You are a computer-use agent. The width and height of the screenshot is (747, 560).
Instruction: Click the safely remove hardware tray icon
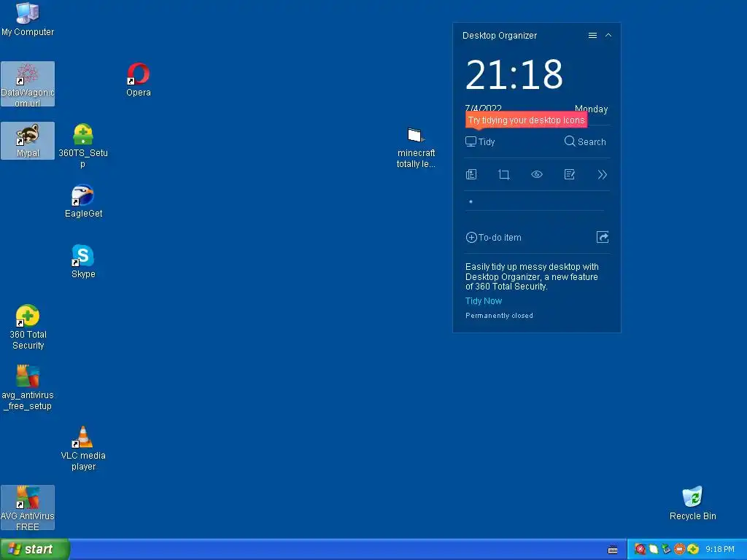(667, 549)
